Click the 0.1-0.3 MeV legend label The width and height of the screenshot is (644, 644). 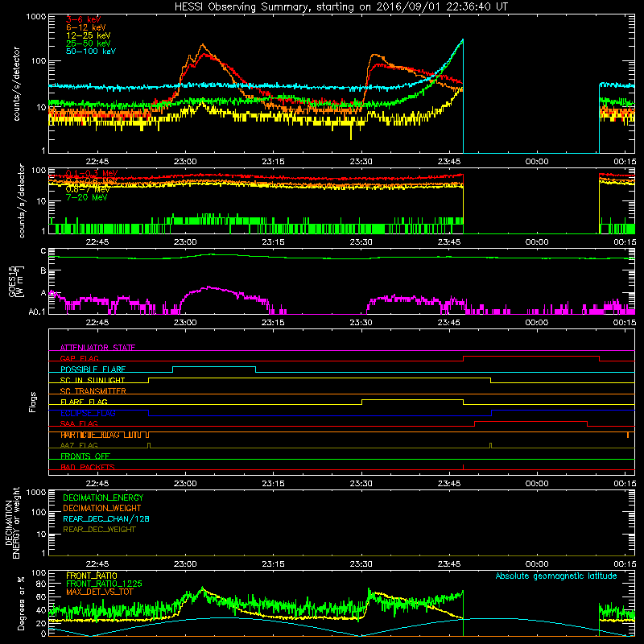(91, 173)
